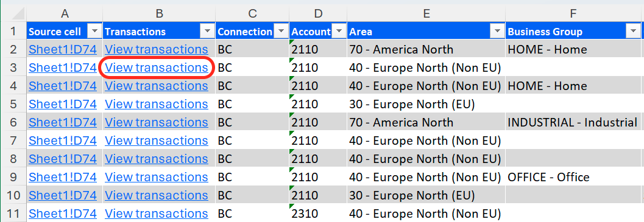Select row 8 header
644x222 pixels.
[x=13, y=158]
